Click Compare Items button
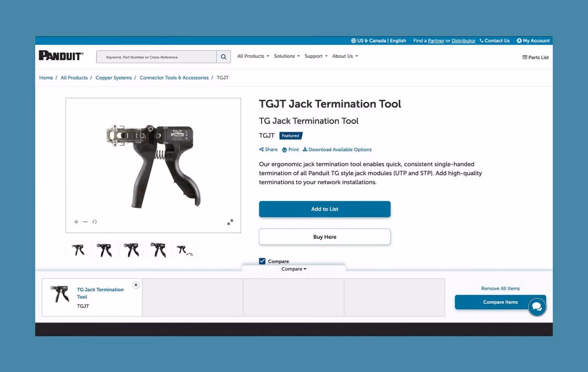Screen dimensions: 588x372 500,302
